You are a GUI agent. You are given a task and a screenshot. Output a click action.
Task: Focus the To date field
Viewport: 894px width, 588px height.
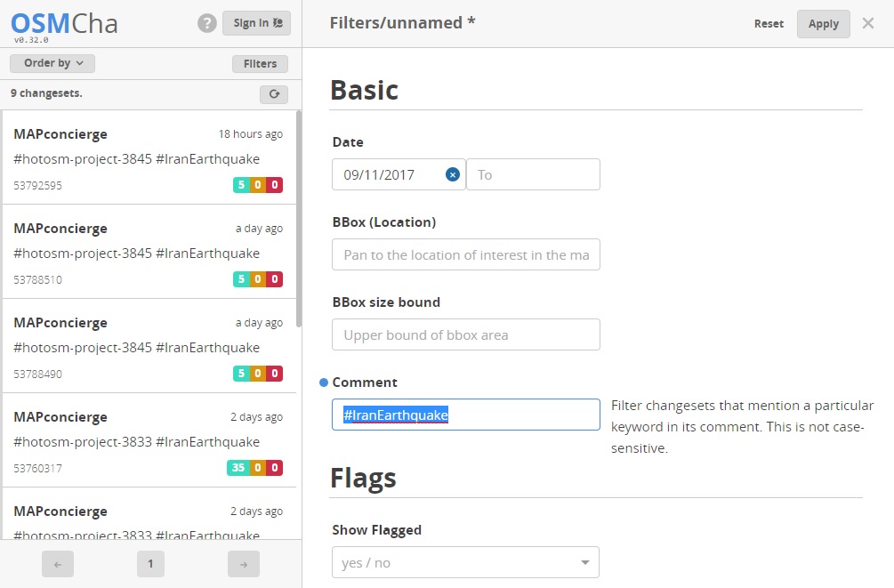point(533,174)
